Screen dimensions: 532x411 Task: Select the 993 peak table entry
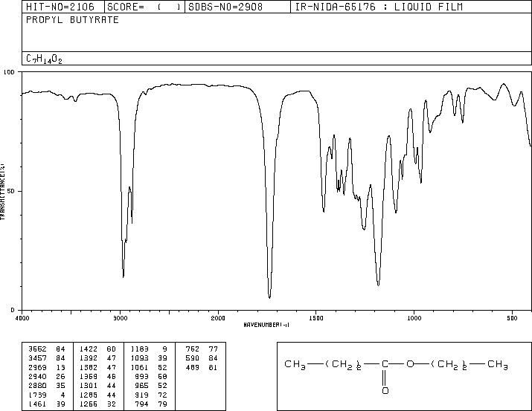click(151, 376)
